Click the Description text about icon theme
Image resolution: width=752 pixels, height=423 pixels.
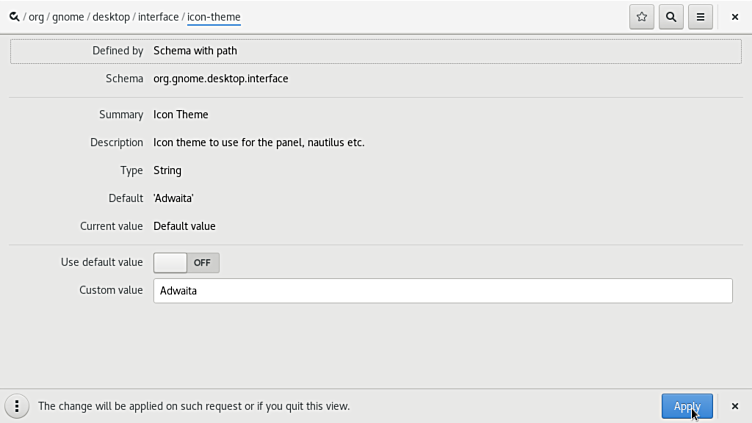[x=258, y=142]
